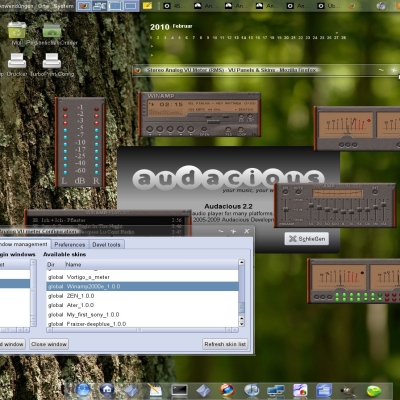Open the System menu in top panel
This screenshot has height=400, width=400.
63,6
